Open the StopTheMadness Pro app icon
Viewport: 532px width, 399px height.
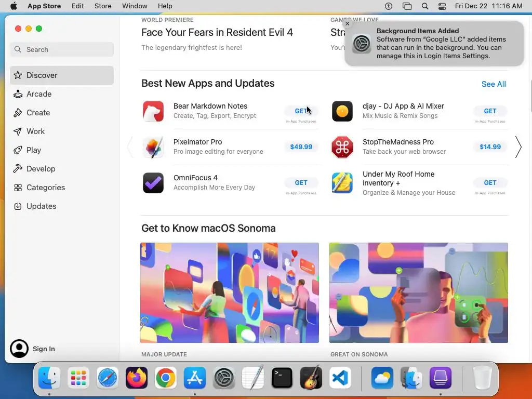pyautogui.click(x=342, y=147)
